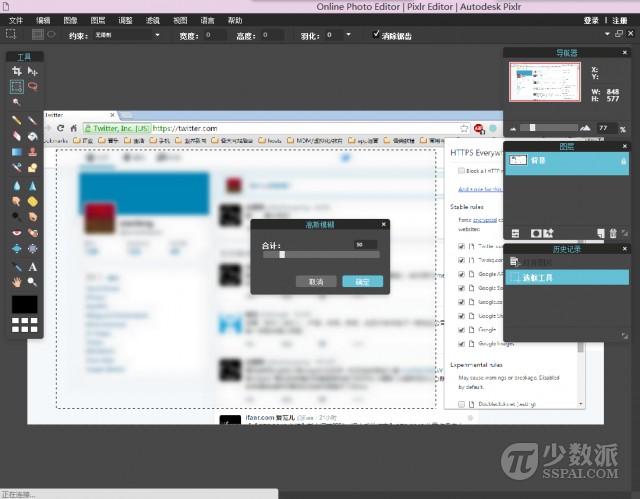Image resolution: width=640 pixels, height=499 pixels.
Task: Click the 注册 register link
Action: 620,20
